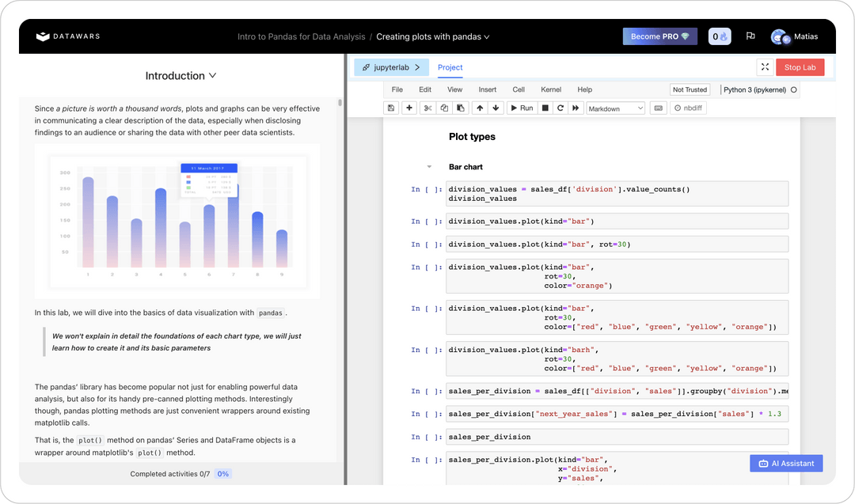
Task: Open the AI Assistant
Action: 786,463
